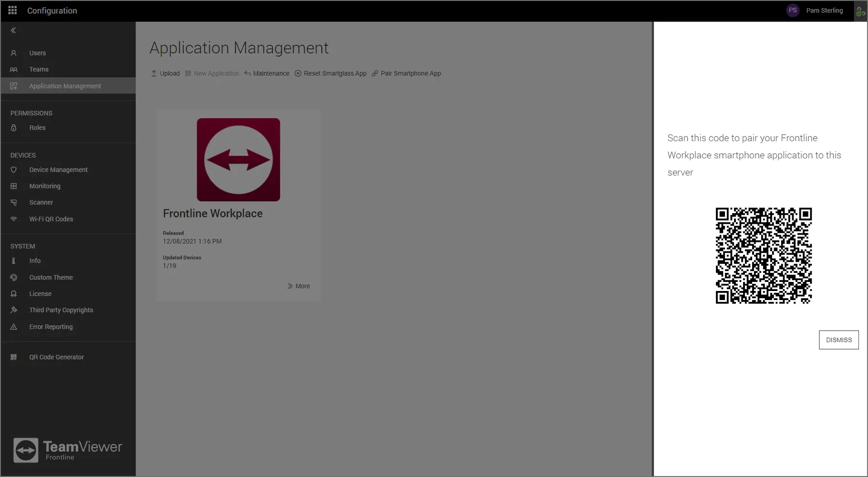The height and width of the screenshot is (477, 868).
Task: Open Error Reporting
Action: [x=68, y=327]
